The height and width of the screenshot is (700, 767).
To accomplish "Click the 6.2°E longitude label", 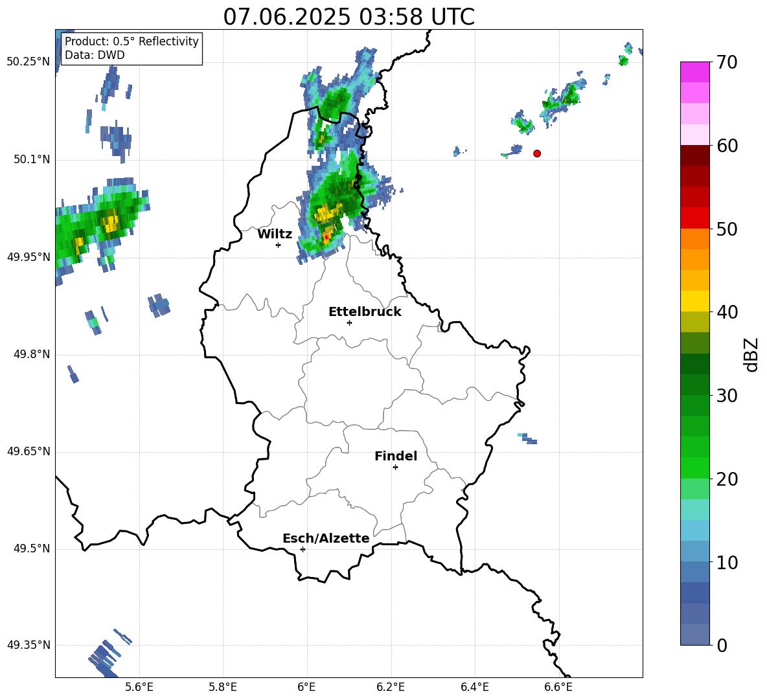I will [391, 687].
